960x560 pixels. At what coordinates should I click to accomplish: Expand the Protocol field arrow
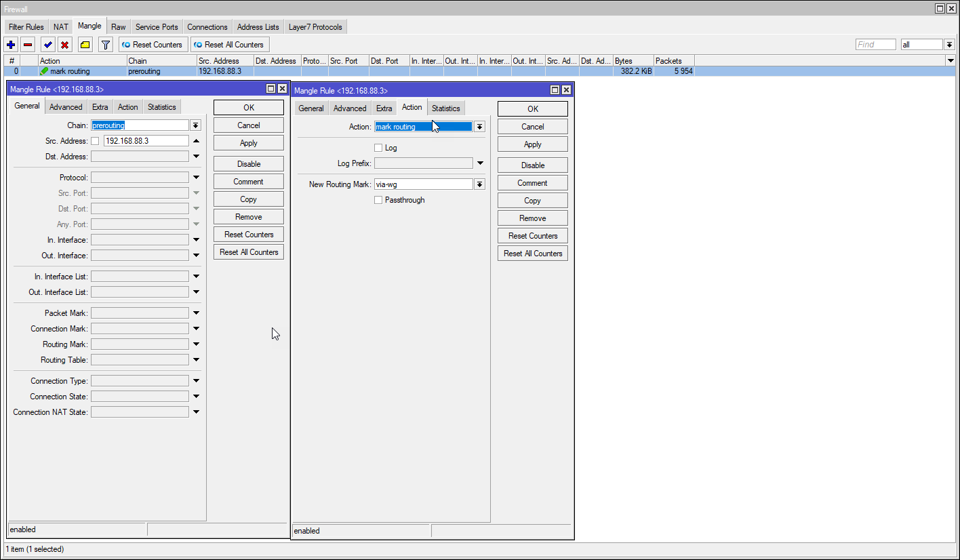196,178
